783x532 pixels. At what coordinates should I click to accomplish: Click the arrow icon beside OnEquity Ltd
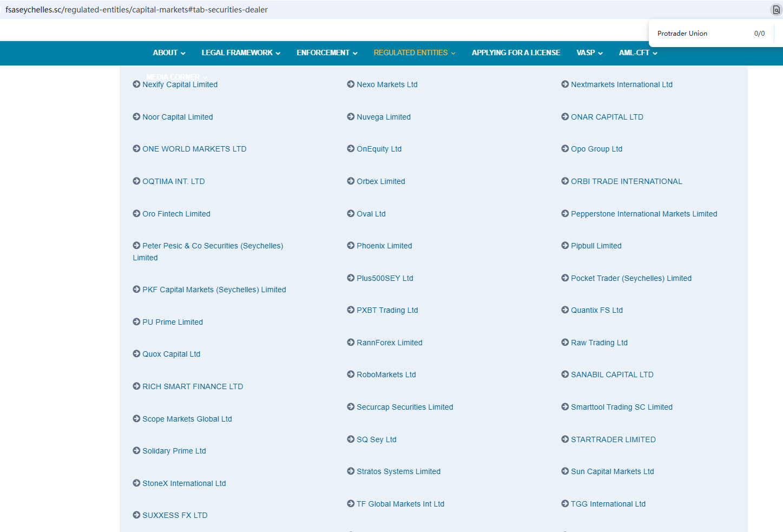coord(351,148)
